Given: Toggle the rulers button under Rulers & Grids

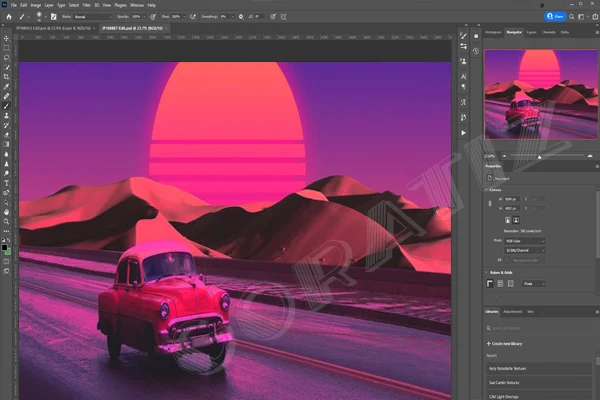Looking at the screenshot, I should [x=490, y=284].
